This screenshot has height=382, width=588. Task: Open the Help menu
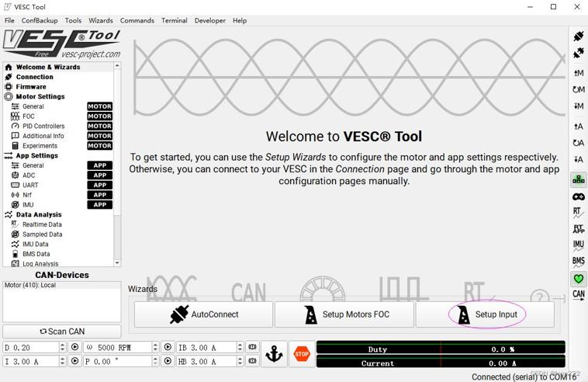240,21
